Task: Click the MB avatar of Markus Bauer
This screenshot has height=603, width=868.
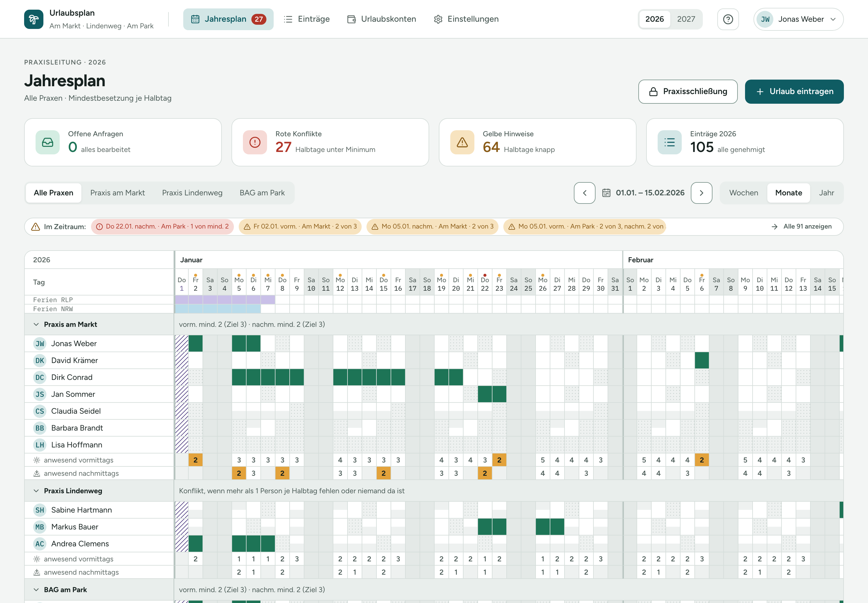Action: point(40,527)
